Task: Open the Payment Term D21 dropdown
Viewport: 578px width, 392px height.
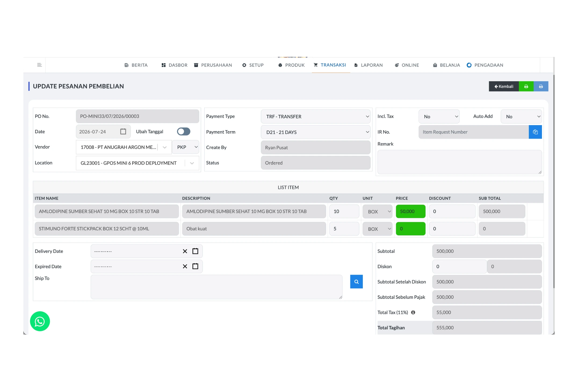Action: (315, 132)
